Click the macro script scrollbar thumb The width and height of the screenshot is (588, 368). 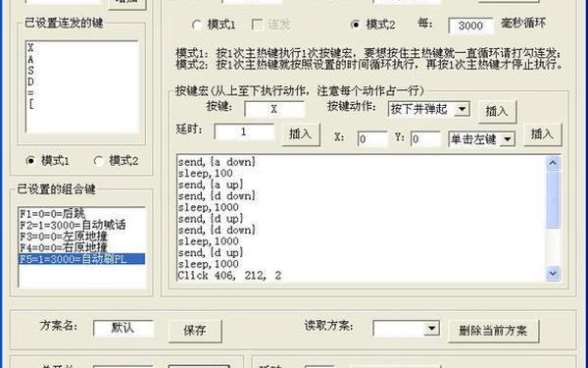(x=553, y=199)
